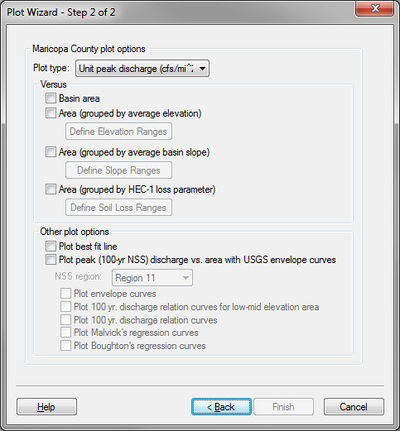Click the Define Elevation Ranges button
Viewport: 400px width, 431px height.
[119, 131]
